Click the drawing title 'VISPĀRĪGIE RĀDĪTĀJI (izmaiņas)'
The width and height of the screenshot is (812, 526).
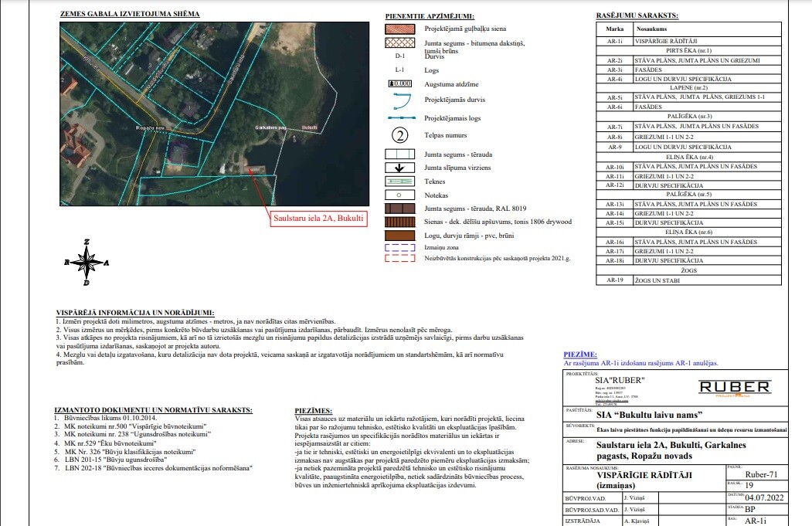[x=644, y=480]
